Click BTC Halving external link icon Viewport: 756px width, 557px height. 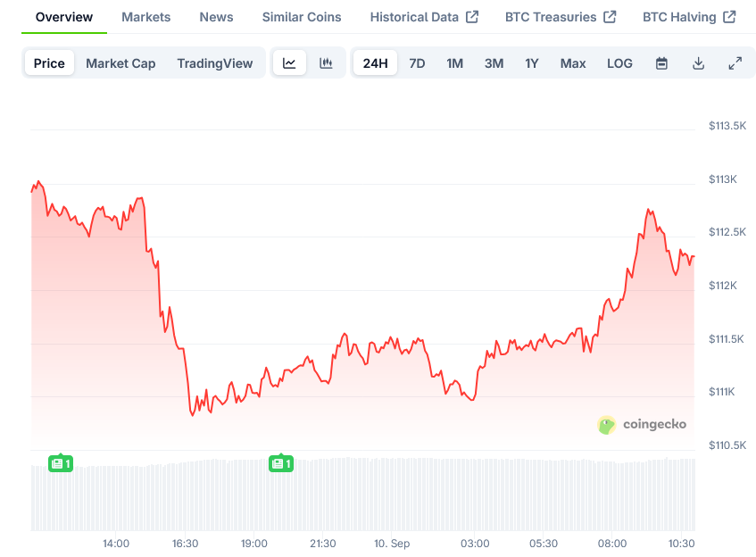pos(729,17)
